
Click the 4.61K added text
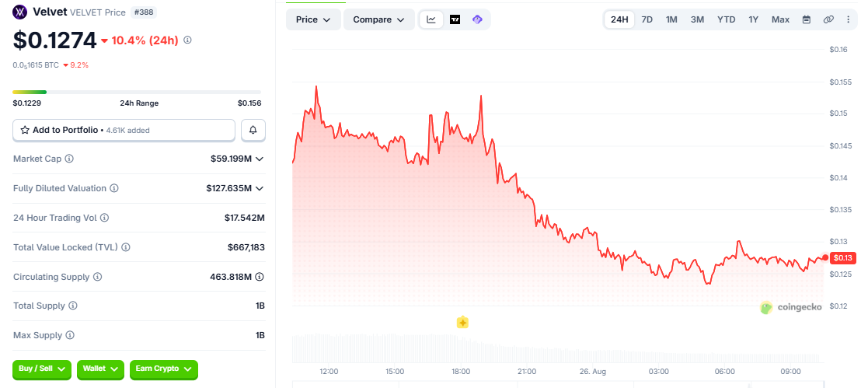tap(128, 131)
